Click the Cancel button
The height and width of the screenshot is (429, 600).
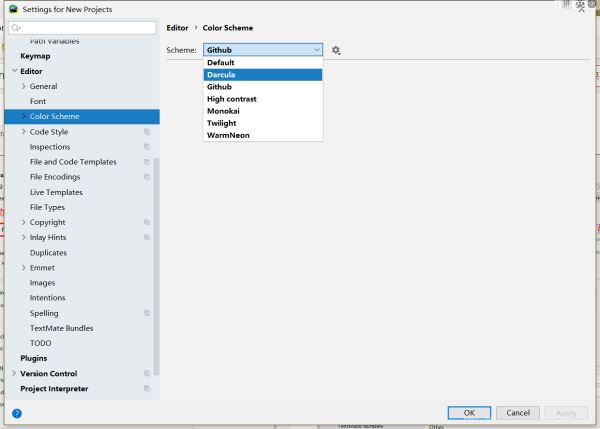tap(517, 412)
